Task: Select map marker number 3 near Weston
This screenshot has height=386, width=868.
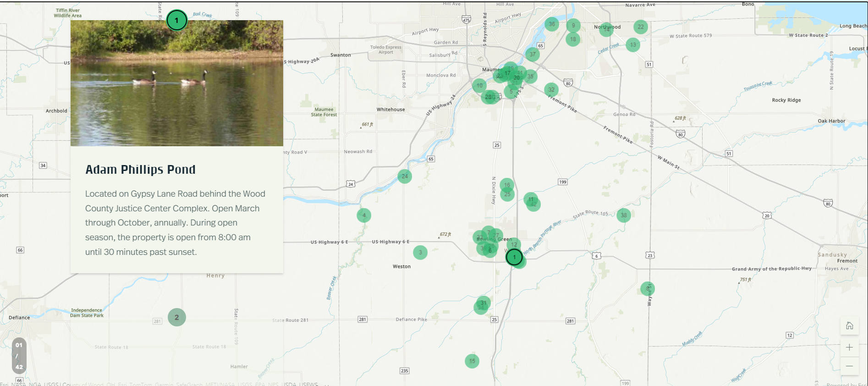Action: coord(420,253)
